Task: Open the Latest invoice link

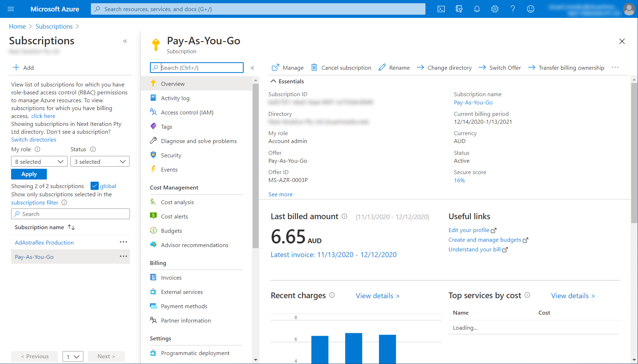Action: coord(333,255)
